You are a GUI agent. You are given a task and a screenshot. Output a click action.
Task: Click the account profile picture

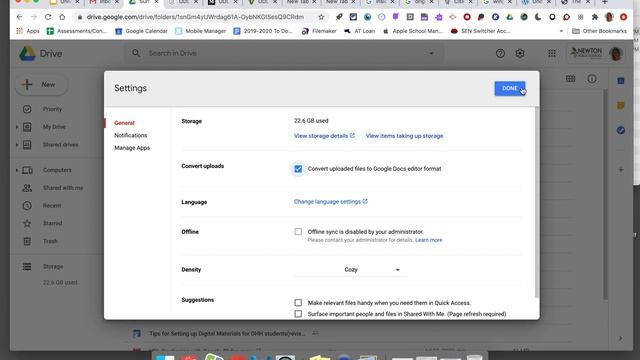click(x=616, y=53)
